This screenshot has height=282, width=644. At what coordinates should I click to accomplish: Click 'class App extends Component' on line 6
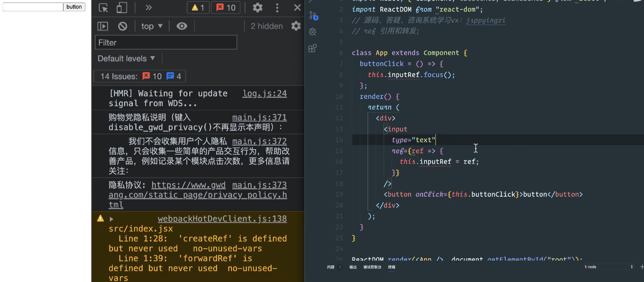pyautogui.click(x=405, y=53)
